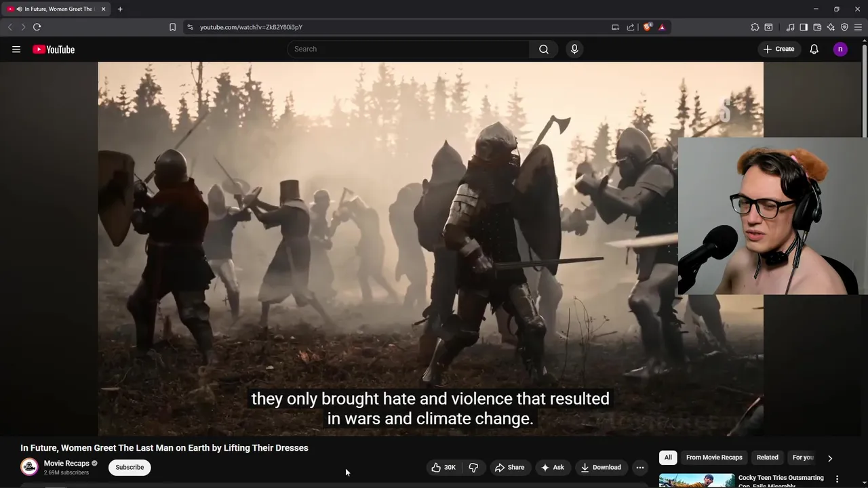Bookmark this page

click(172, 27)
